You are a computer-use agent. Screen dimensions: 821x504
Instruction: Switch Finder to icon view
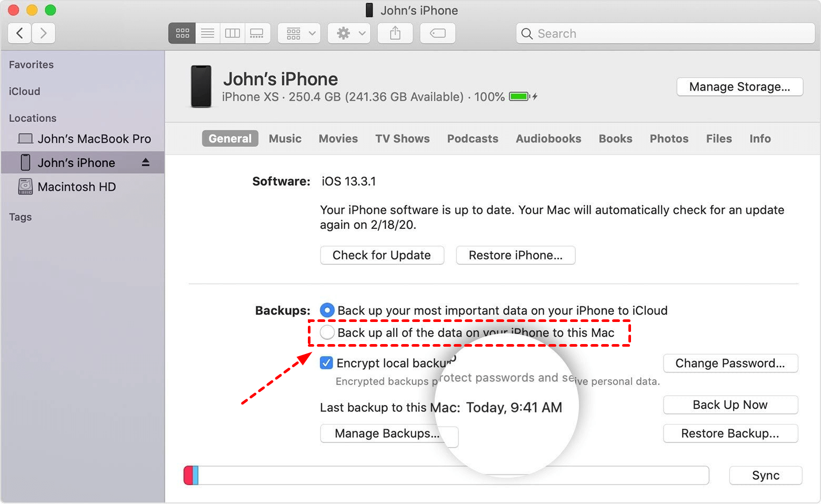click(182, 33)
